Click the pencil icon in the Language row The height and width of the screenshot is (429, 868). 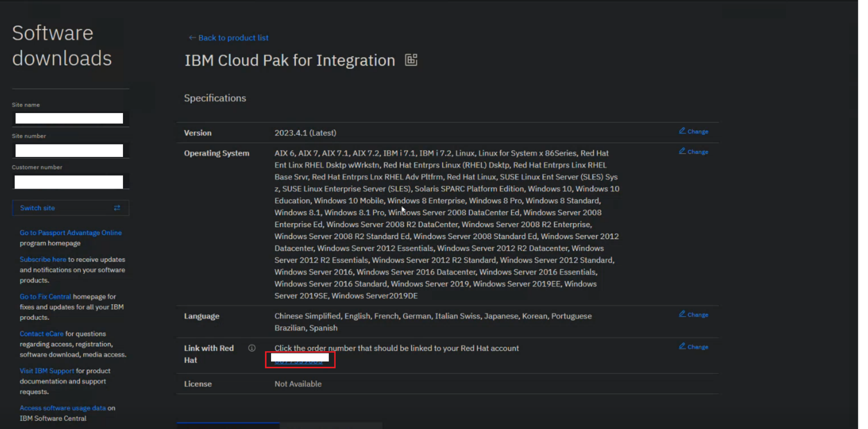(682, 314)
